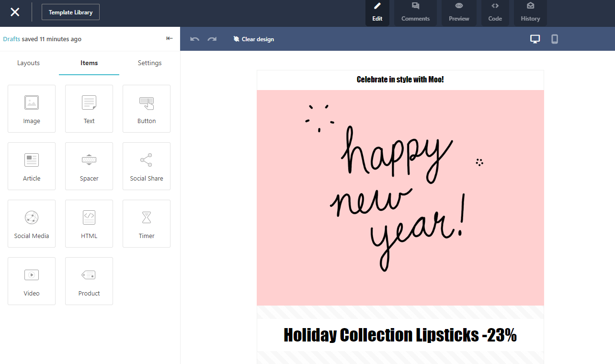The height and width of the screenshot is (364, 615).
Task: Add a Product block
Action: click(x=89, y=281)
